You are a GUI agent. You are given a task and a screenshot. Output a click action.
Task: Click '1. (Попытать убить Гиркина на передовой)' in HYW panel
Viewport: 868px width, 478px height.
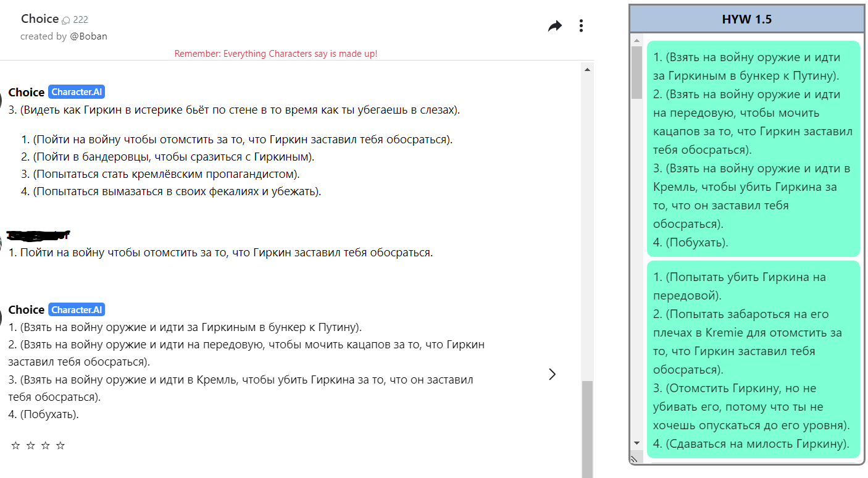tap(740, 286)
